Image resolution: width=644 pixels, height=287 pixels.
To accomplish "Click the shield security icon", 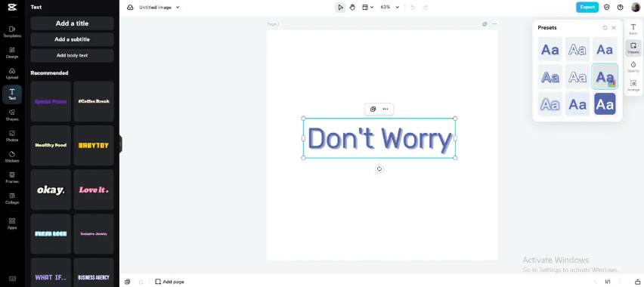I will (x=607, y=7).
